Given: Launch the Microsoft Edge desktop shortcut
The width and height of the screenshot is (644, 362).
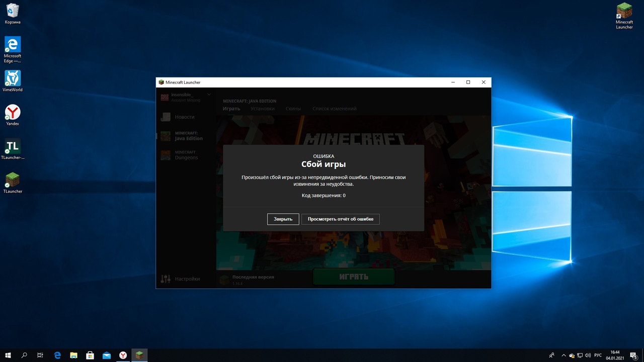Looking at the screenshot, I should (x=13, y=49).
